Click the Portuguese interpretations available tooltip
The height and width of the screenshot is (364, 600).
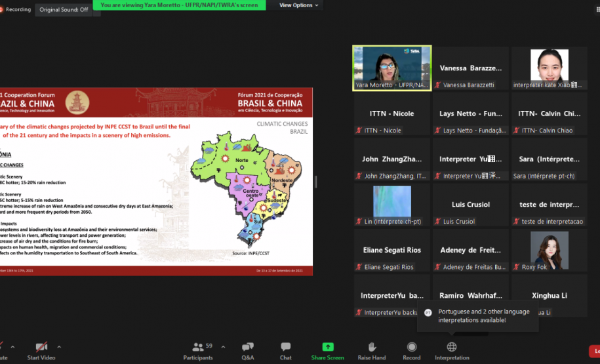(477, 316)
